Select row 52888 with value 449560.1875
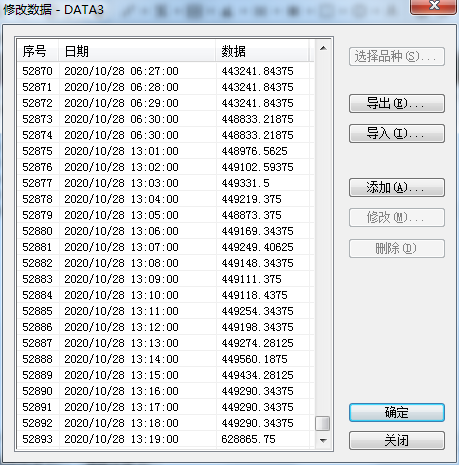Screen dimensions: 459x465 pos(166,359)
